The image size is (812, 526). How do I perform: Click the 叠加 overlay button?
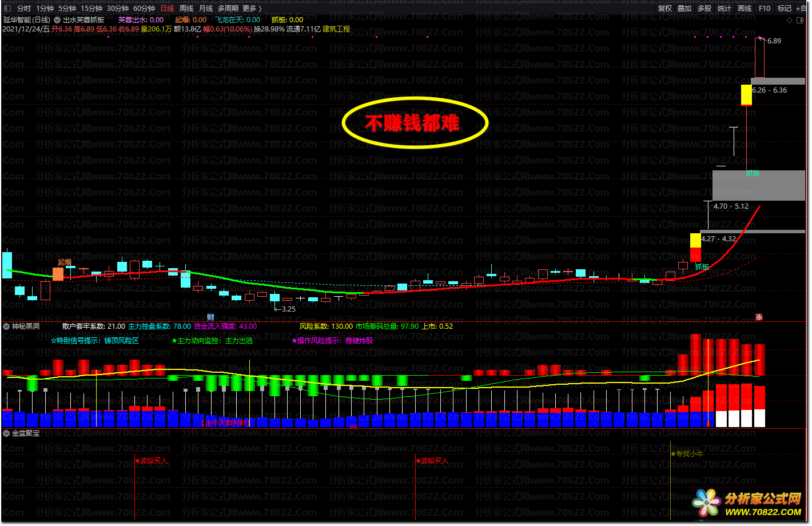pyautogui.click(x=684, y=9)
